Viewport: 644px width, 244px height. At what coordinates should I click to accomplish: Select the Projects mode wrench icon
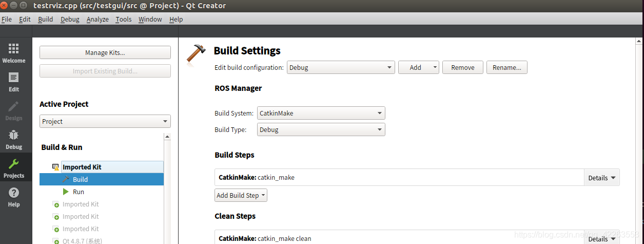[14, 164]
